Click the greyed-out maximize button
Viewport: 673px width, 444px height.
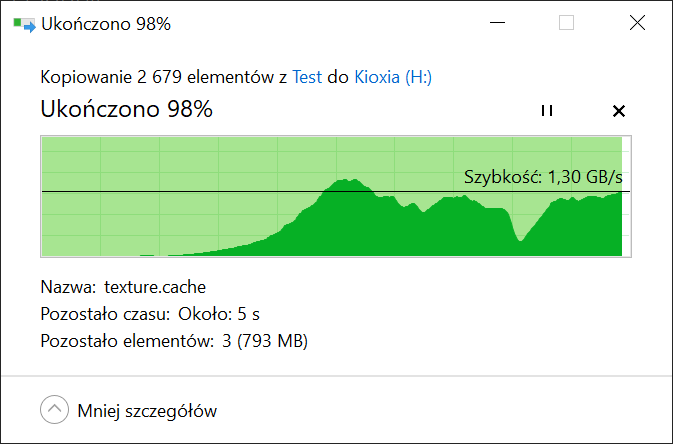[x=566, y=23]
